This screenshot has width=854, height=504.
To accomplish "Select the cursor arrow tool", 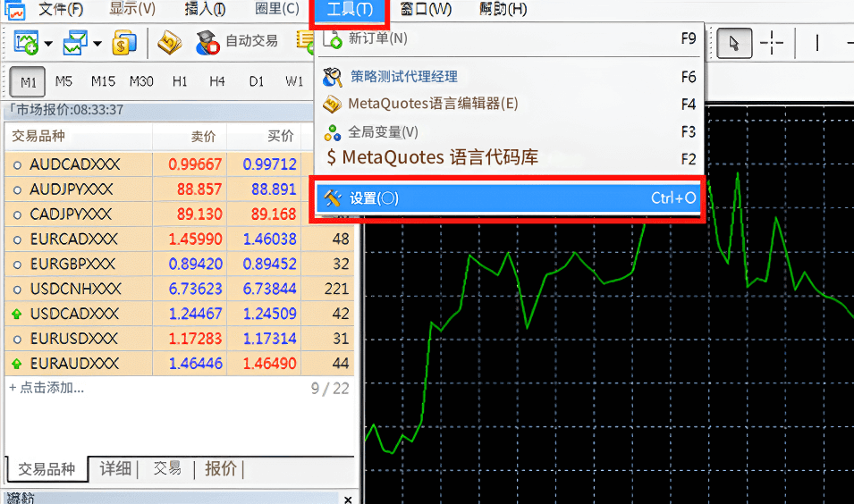I will (734, 43).
